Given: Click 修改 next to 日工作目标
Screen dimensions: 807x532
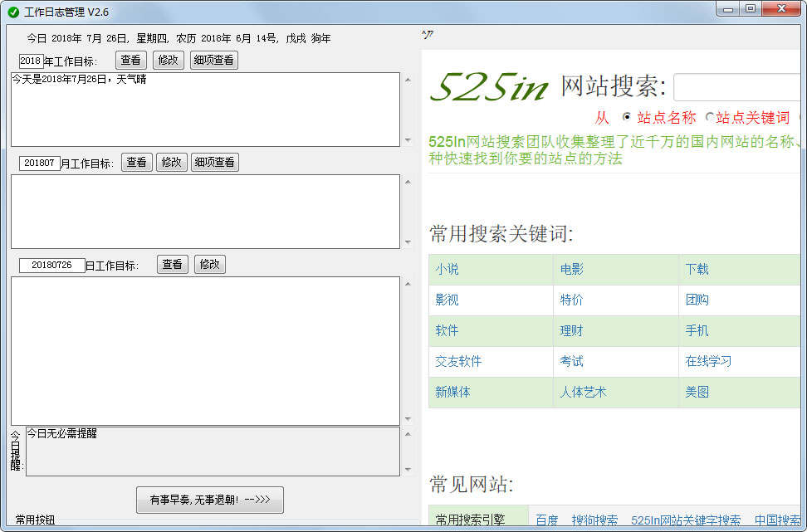Looking at the screenshot, I should click(209, 265).
